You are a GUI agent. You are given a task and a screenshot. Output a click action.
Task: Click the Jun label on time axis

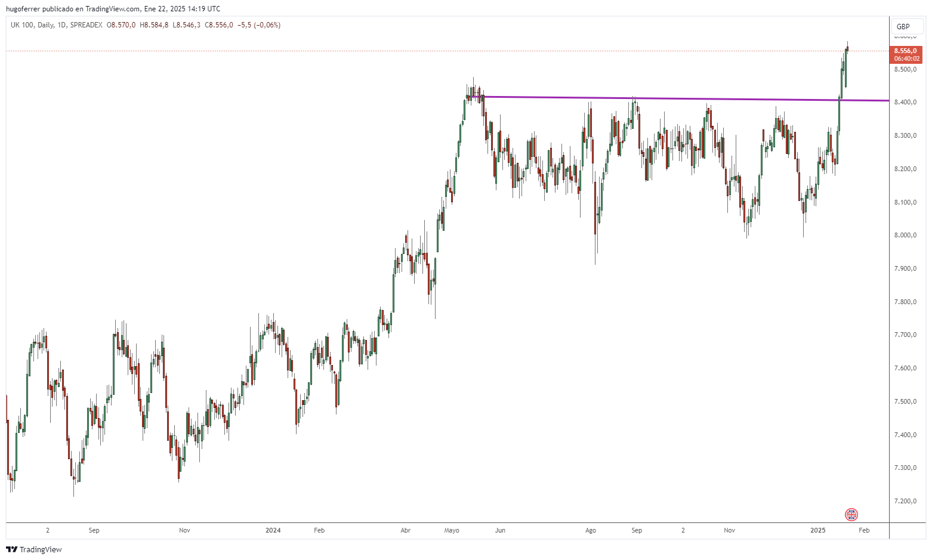click(x=500, y=530)
